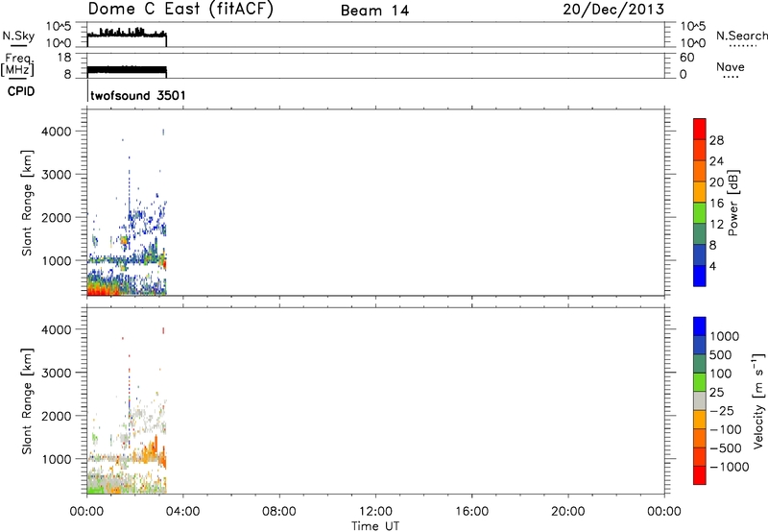The image size is (768, 532).
Task: Click the 'Velocity [m s-1]' colorbar label
Action: pyautogui.click(x=758, y=400)
